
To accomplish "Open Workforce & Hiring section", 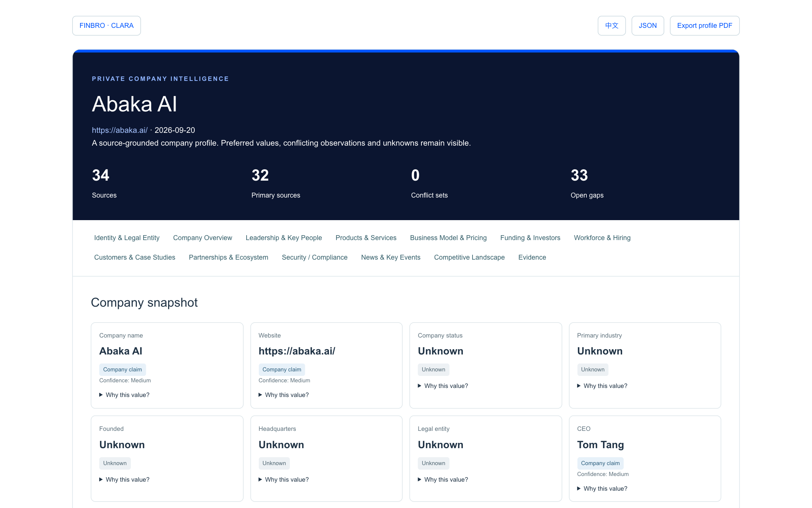I will [602, 238].
